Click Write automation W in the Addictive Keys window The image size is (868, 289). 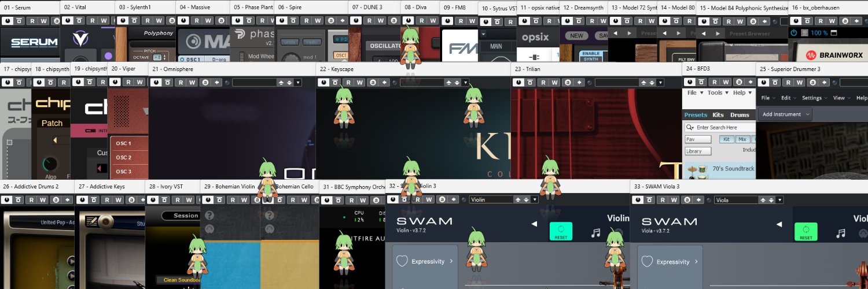click(x=119, y=199)
